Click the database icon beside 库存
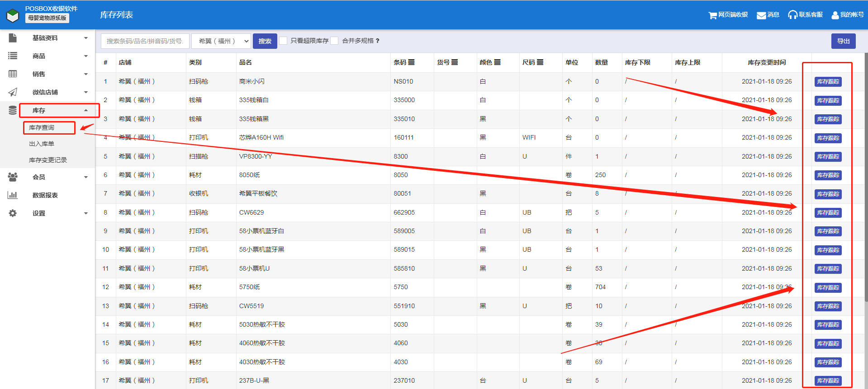 [x=13, y=110]
